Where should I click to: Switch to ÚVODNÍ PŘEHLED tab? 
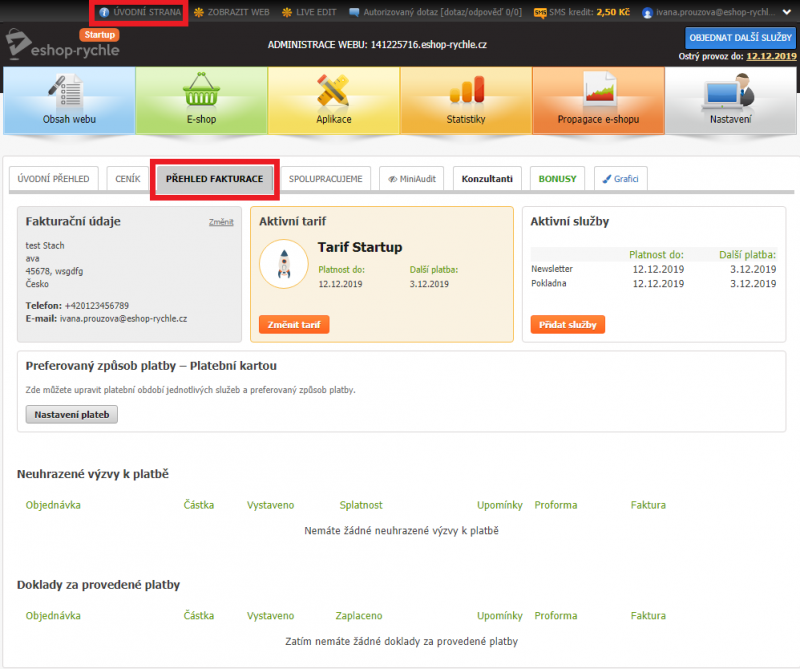pyautogui.click(x=54, y=179)
